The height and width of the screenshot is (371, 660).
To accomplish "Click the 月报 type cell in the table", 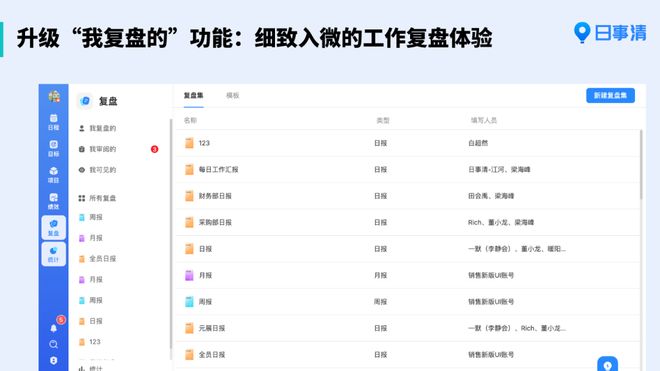I will click(381, 275).
